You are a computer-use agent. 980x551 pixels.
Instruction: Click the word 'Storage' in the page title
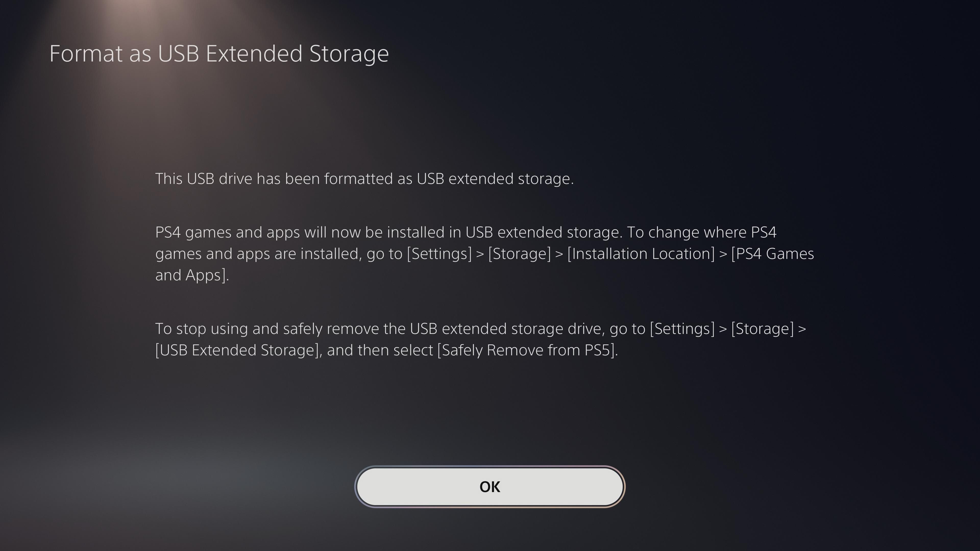(349, 54)
